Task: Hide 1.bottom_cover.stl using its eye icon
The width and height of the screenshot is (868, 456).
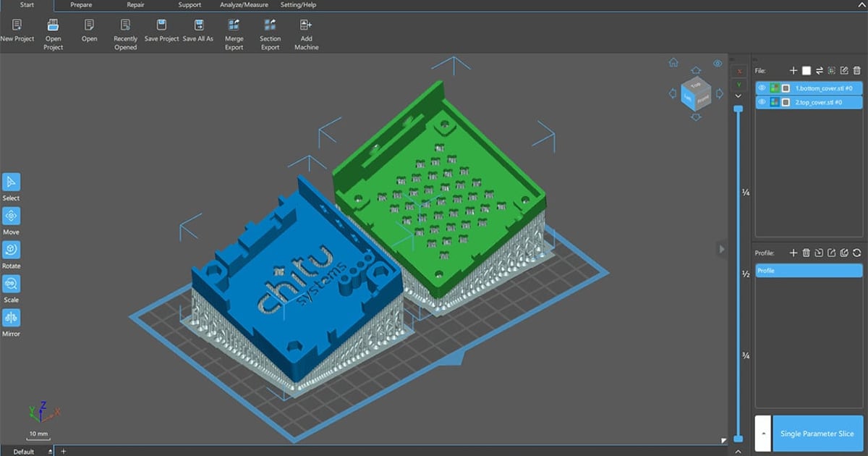Action: (762, 88)
